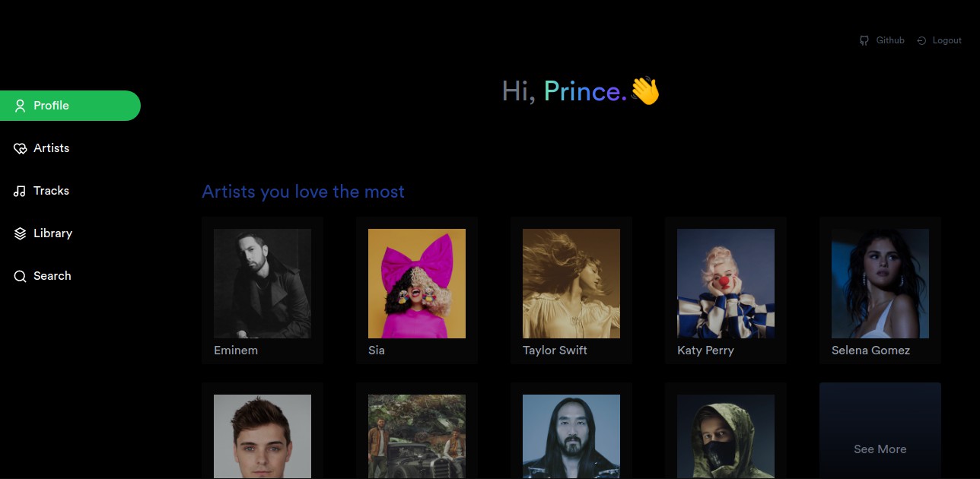Screen dimensions: 980x479
Task: Click the waving hand emoji next to Prince
Action: coord(645,90)
